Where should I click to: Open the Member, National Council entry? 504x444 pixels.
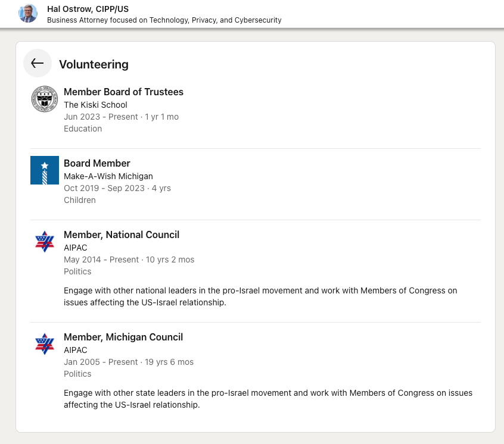tap(122, 234)
